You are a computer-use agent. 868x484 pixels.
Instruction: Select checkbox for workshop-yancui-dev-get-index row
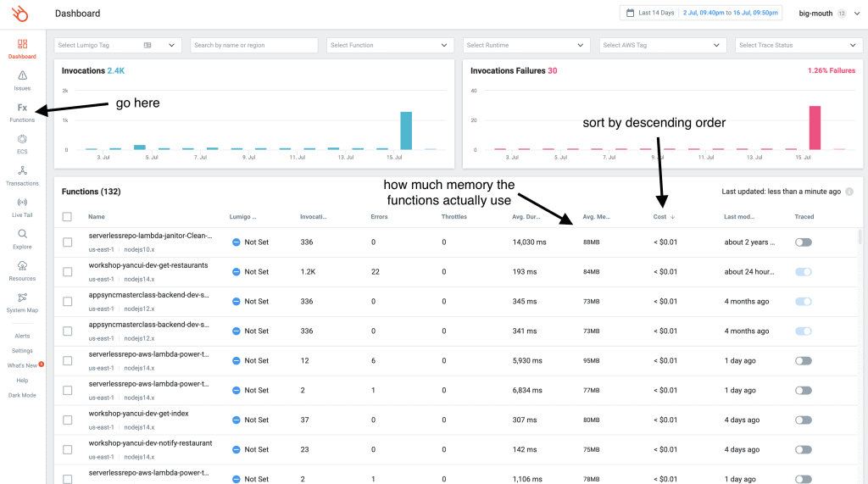pos(68,420)
